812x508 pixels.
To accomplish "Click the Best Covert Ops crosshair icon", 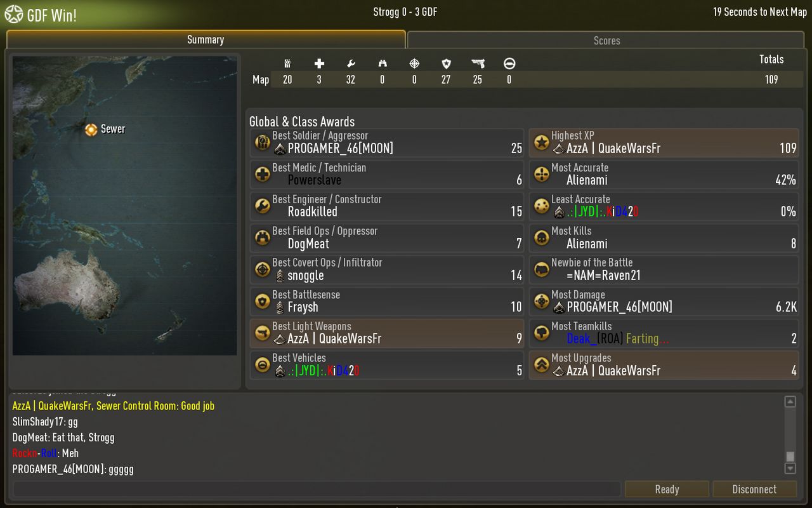I will pyautogui.click(x=263, y=269).
